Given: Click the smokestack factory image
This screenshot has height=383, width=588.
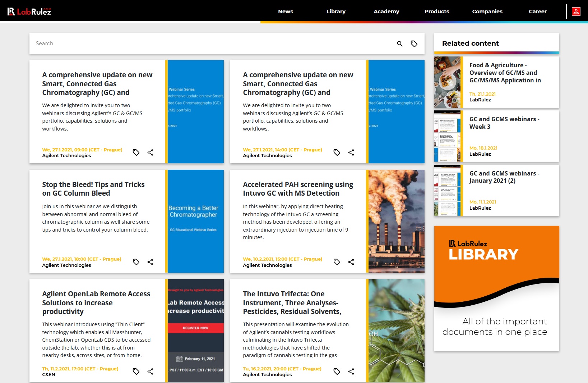Looking at the screenshot, I should coord(397,221).
